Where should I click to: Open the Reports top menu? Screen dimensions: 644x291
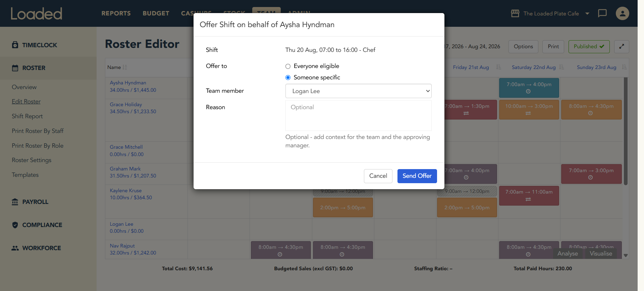116,13
